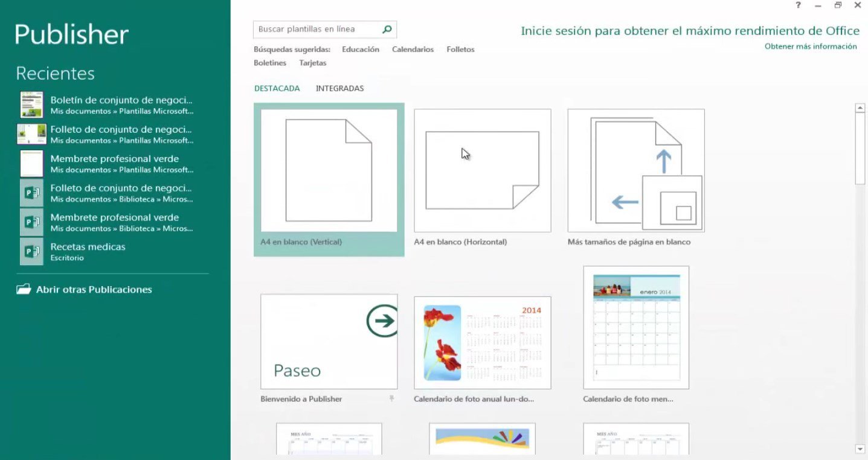The image size is (868, 460).
Task: Select the DESTACADA tab
Action: pos(277,88)
